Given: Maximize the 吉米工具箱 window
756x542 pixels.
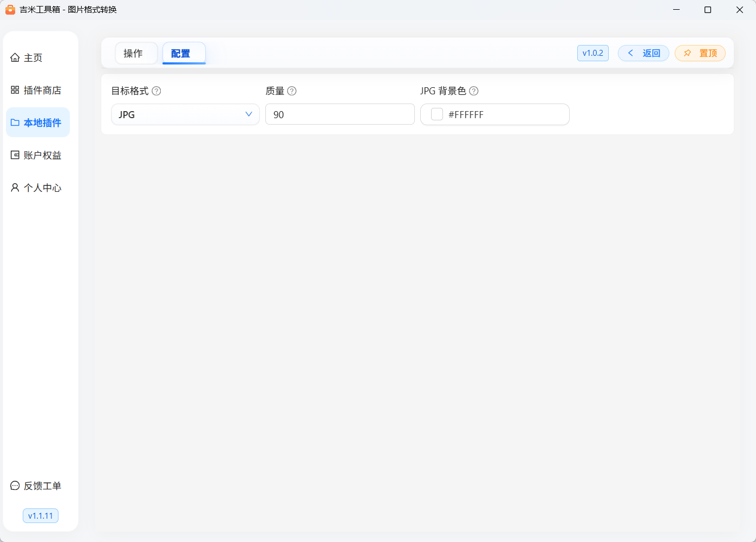Looking at the screenshot, I should pyautogui.click(x=708, y=10).
